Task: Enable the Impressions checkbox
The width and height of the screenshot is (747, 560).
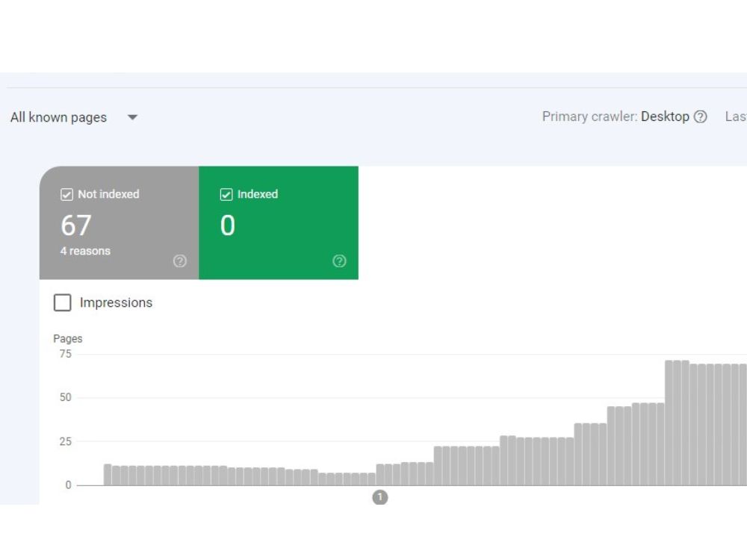Action: [63, 302]
